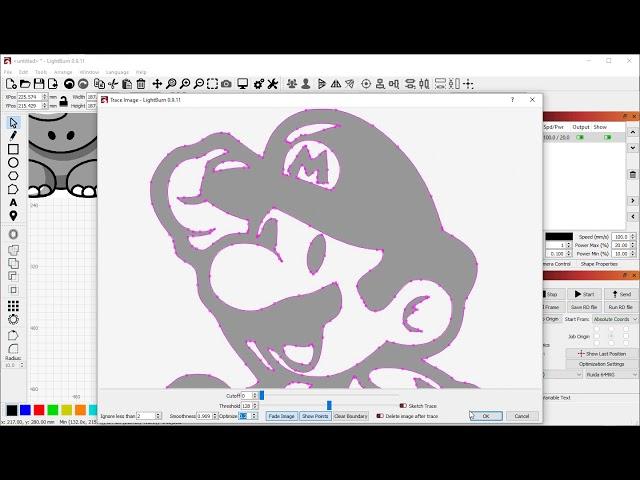Viewport: 640px width, 480px height.
Task: Click the New file icon in toolbar
Action: (11, 84)
